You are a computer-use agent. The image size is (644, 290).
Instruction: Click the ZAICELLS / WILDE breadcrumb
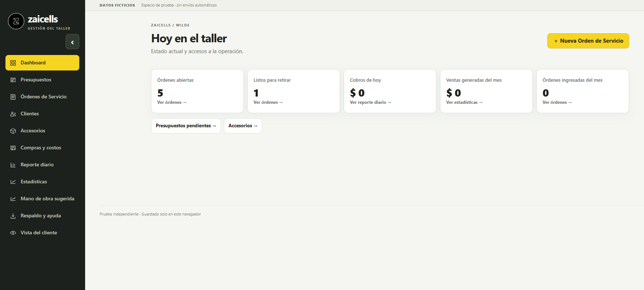coord(170,25)
